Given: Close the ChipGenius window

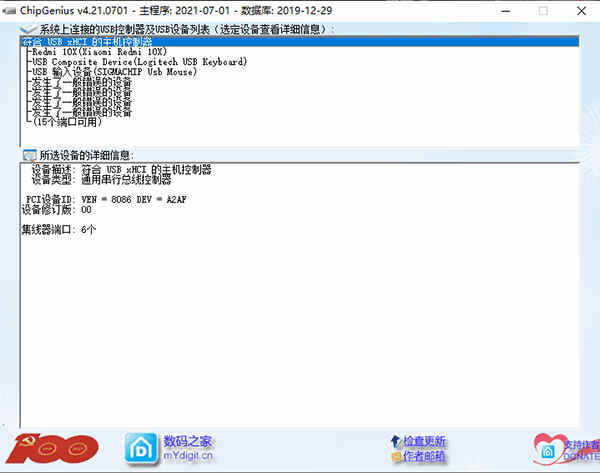Looking at the screenshot, I should coord(581,11).
